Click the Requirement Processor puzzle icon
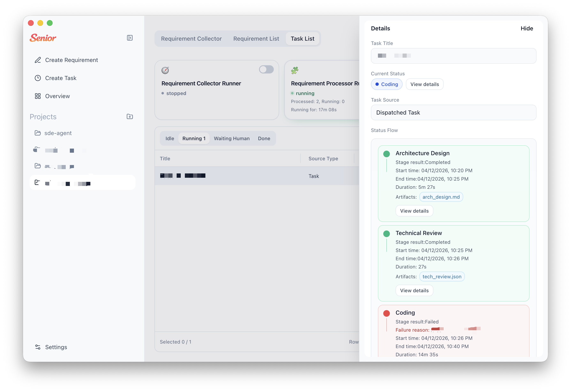 (295, 70)
